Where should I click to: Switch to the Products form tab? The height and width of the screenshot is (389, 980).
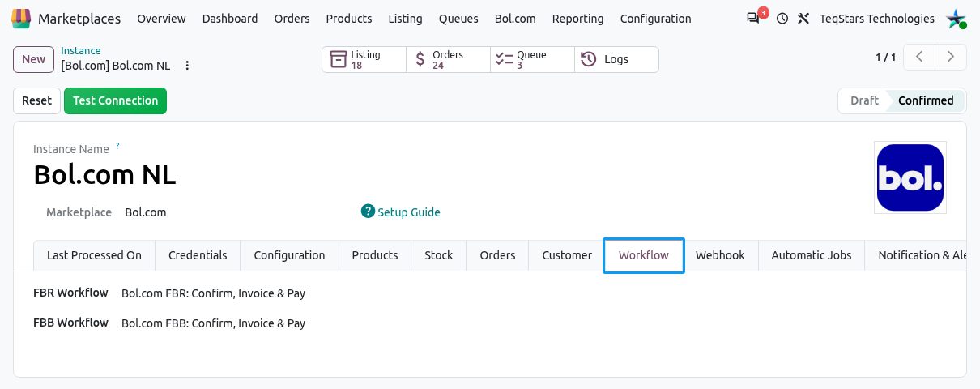pos(375,255)
